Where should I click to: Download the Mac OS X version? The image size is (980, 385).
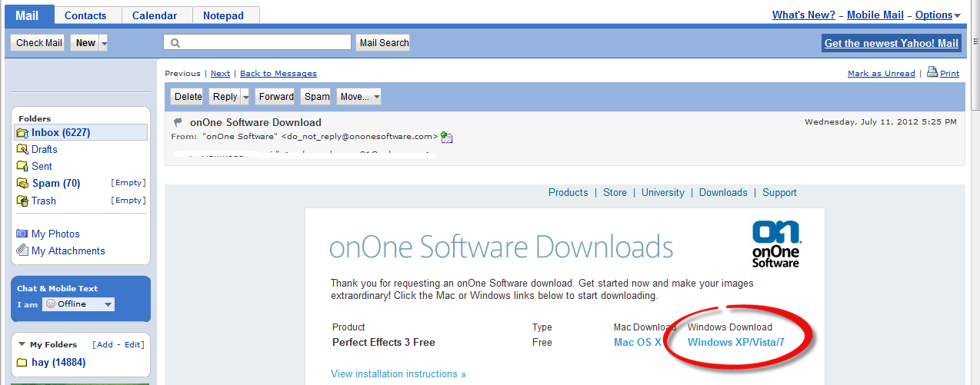[638, 343]
